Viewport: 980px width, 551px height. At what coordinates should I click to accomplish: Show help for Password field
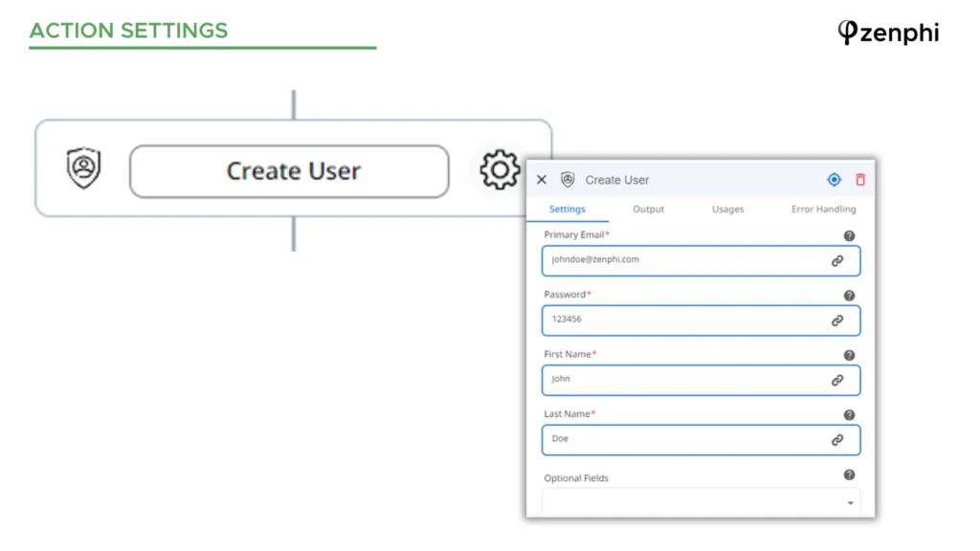click(x=849, y=296)
